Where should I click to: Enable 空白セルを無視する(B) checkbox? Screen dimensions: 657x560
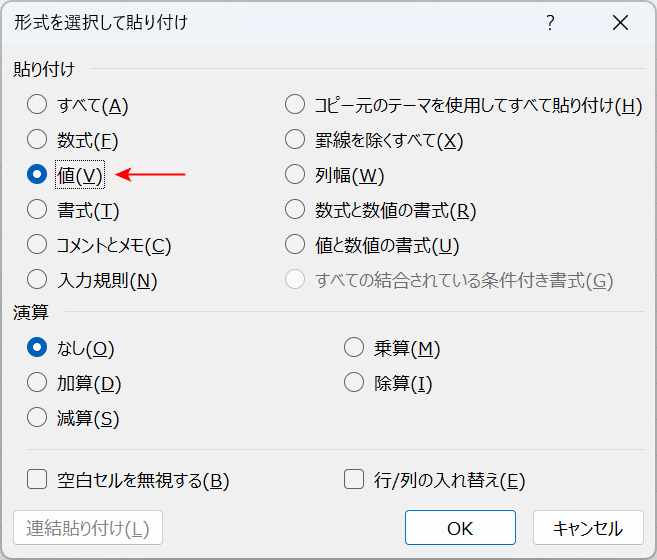point(37,480)
